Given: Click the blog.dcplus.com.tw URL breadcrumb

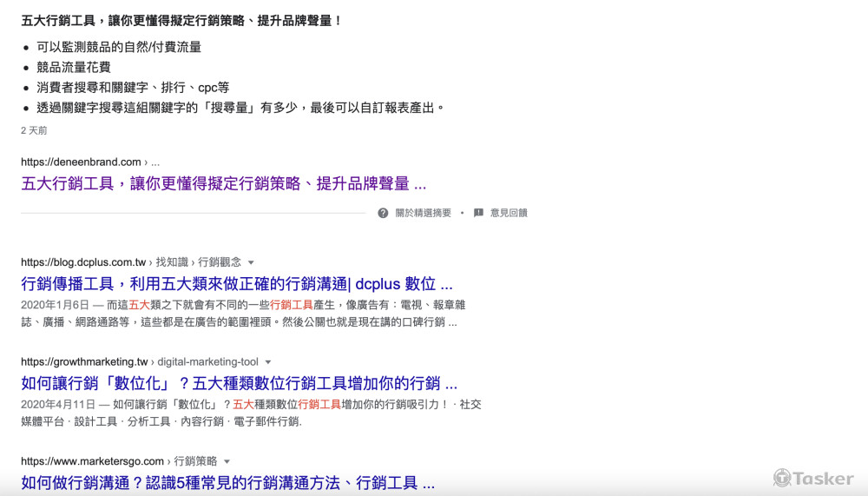Looking at the screenshot, I should pyautogui.click(x=84, y=262).
